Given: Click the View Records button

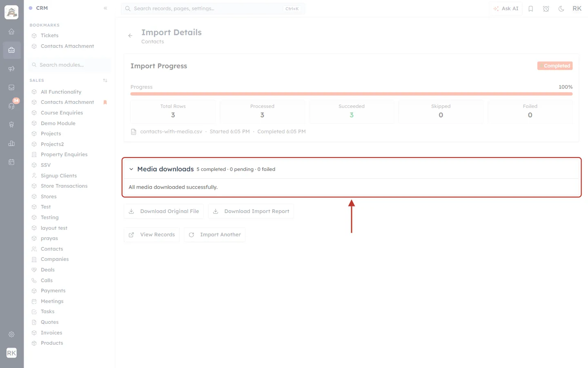Looking at the screenshot, I should [152, 235].
